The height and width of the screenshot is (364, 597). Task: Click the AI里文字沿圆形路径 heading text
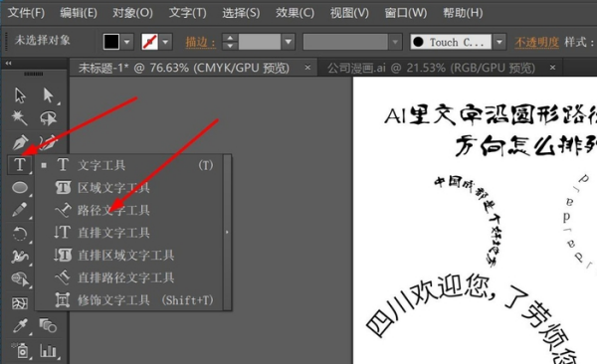tap(491, 115)
